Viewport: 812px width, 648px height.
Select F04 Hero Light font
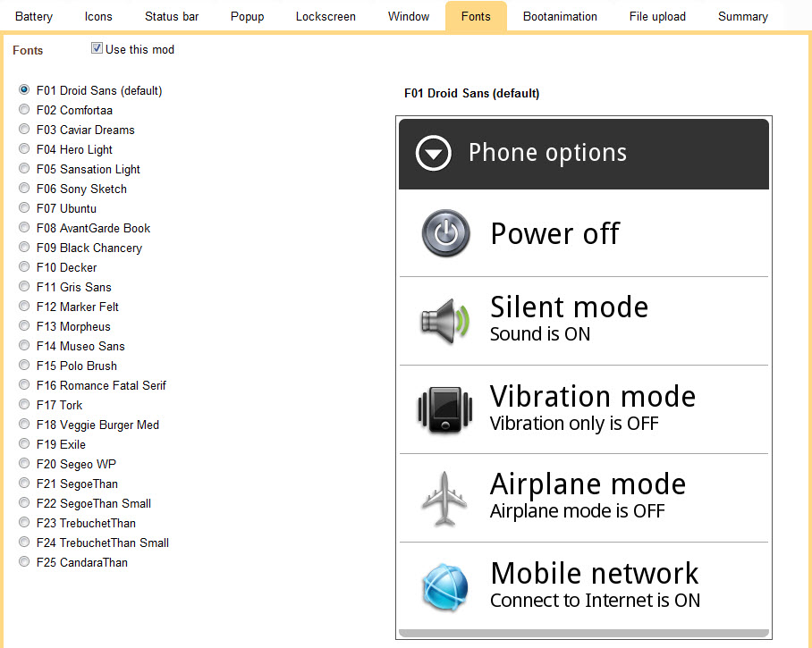coord(24,148)
